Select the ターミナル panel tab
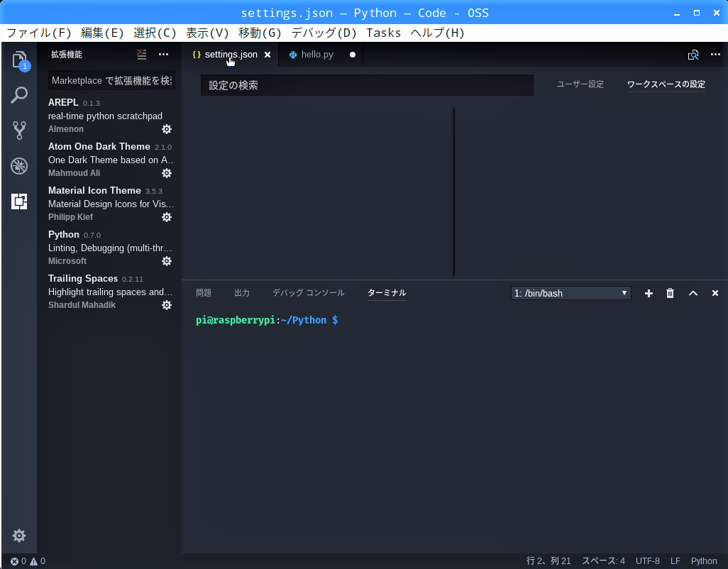The image size is (728, 569). tap(387, 293)
